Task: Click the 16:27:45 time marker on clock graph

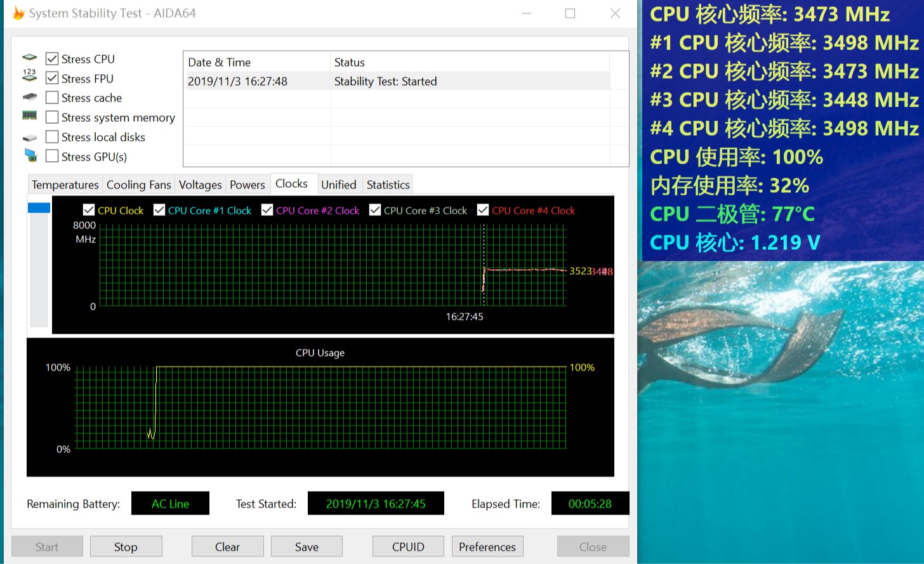Action: click(x=465, y=317)
